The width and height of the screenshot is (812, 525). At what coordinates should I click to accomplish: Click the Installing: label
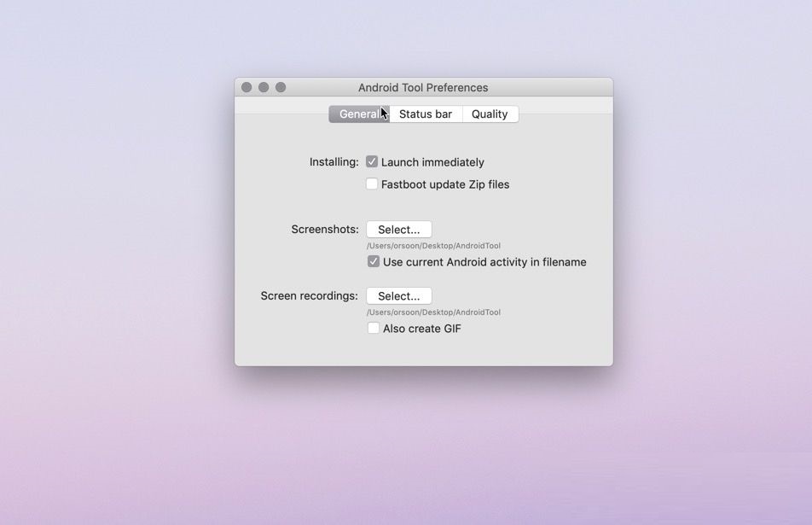click(333, 162)
